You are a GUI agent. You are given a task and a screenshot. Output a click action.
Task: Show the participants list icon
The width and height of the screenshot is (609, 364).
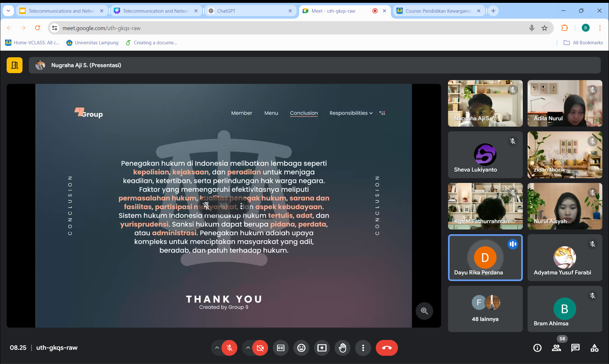[556, 348]
